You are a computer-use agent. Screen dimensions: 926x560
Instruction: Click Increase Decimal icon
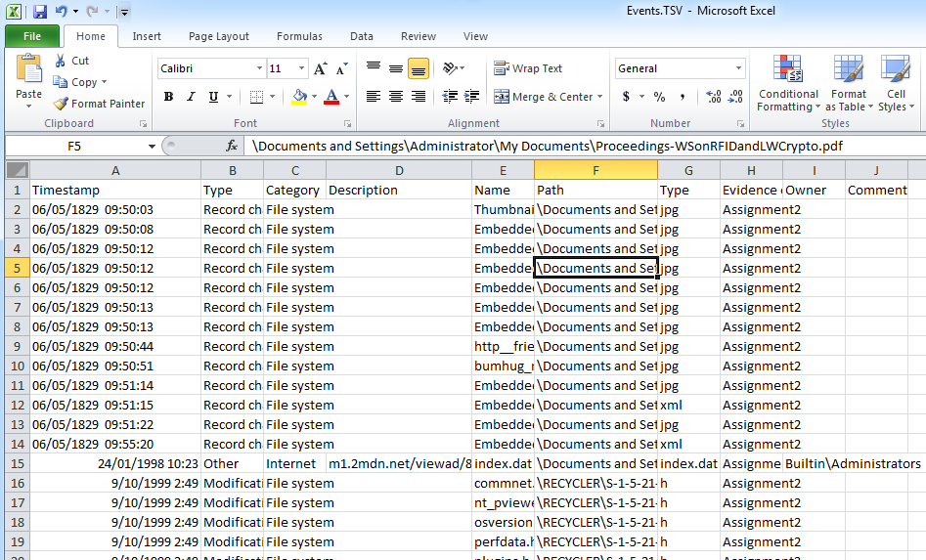pyautogui.click(x=714, y=97)
